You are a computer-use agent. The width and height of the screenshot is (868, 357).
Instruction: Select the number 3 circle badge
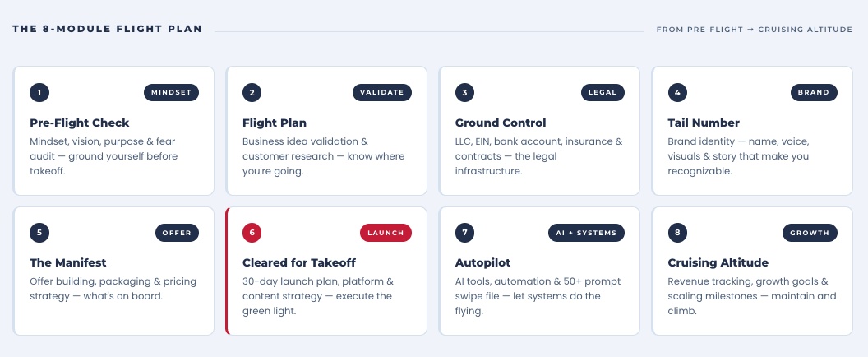pos(464,93)
